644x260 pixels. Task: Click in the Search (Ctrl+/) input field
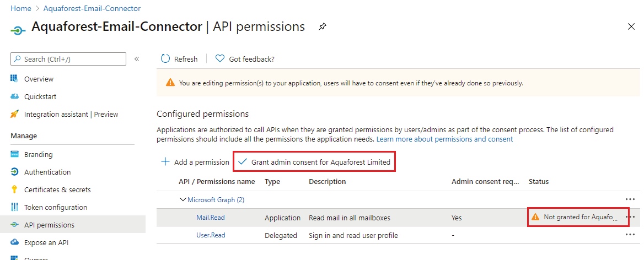(72, 59)
